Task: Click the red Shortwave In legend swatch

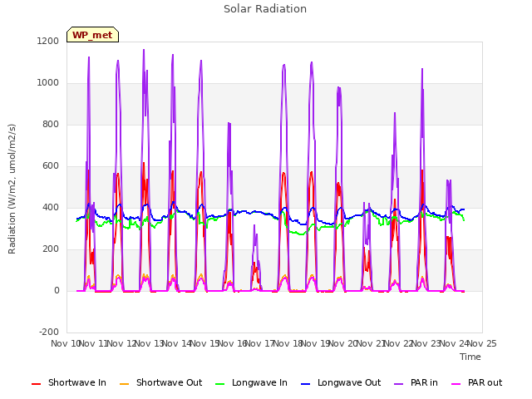Action: pyautogui.click(x=36, y=384)
